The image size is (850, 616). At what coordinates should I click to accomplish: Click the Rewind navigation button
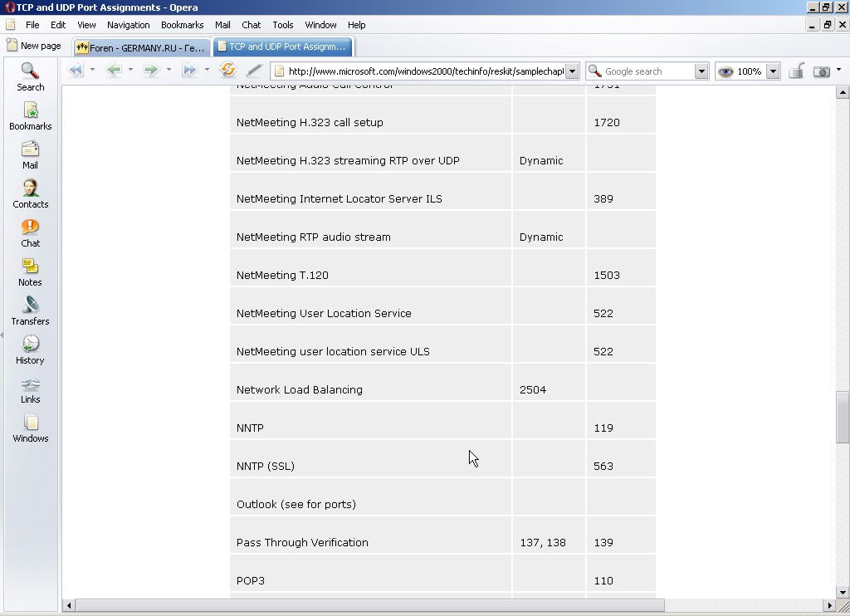[x=76, y=70]
